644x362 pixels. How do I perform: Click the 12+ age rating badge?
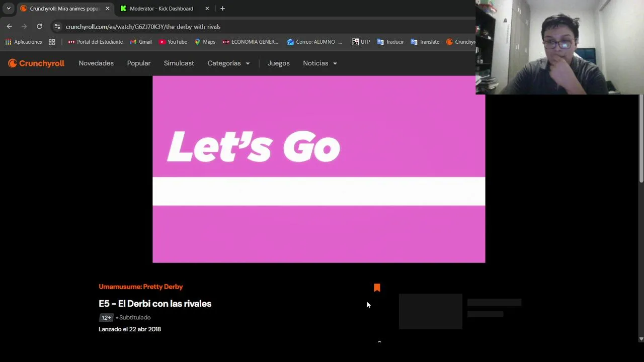click(x=106, y=318)
